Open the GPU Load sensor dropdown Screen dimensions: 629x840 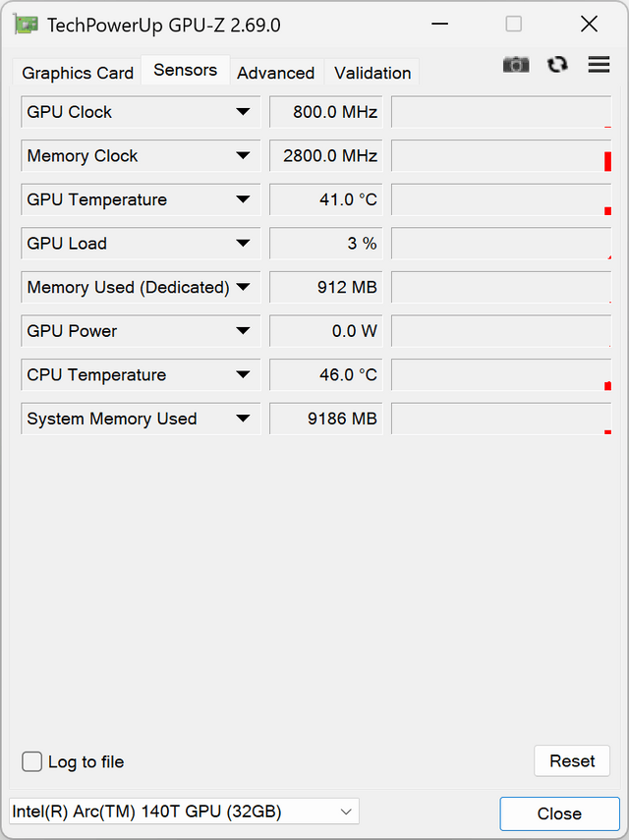point(243,244)
